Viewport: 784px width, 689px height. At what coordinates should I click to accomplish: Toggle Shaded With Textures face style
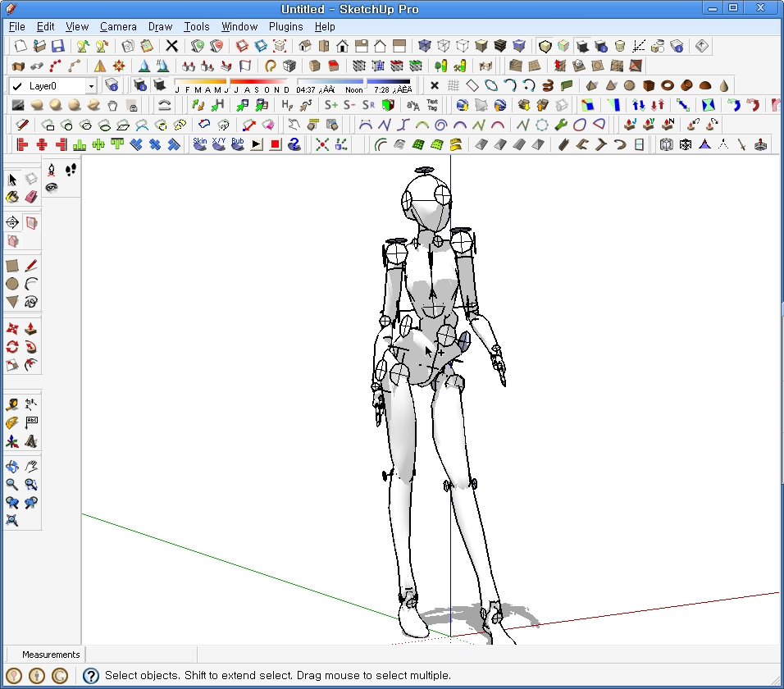click(x=500, y=46)
